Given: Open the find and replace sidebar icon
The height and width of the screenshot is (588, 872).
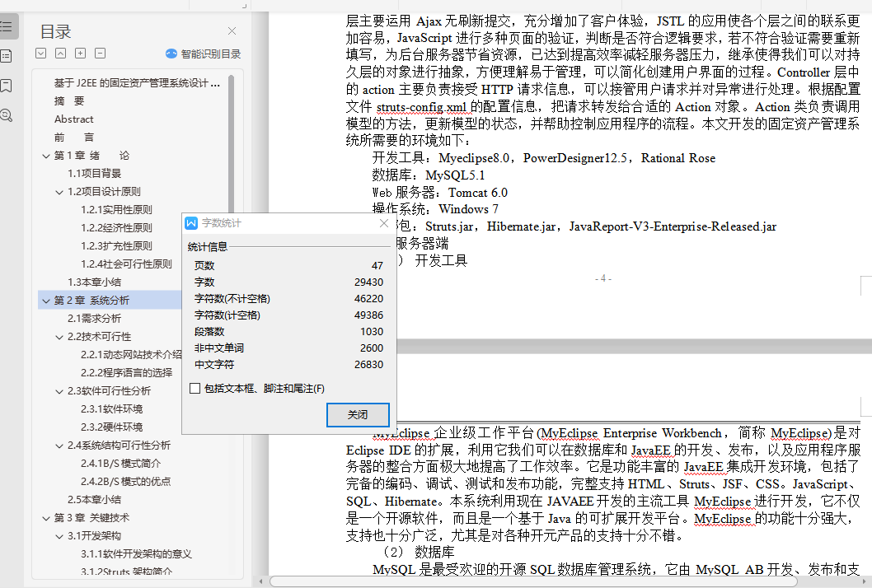Looking at the screenshot, I should (6, 115).
